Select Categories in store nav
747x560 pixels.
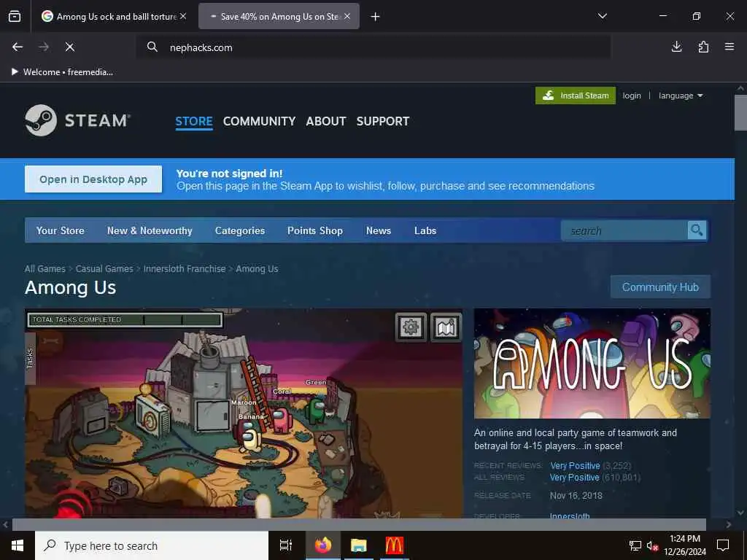coord(239,230)
